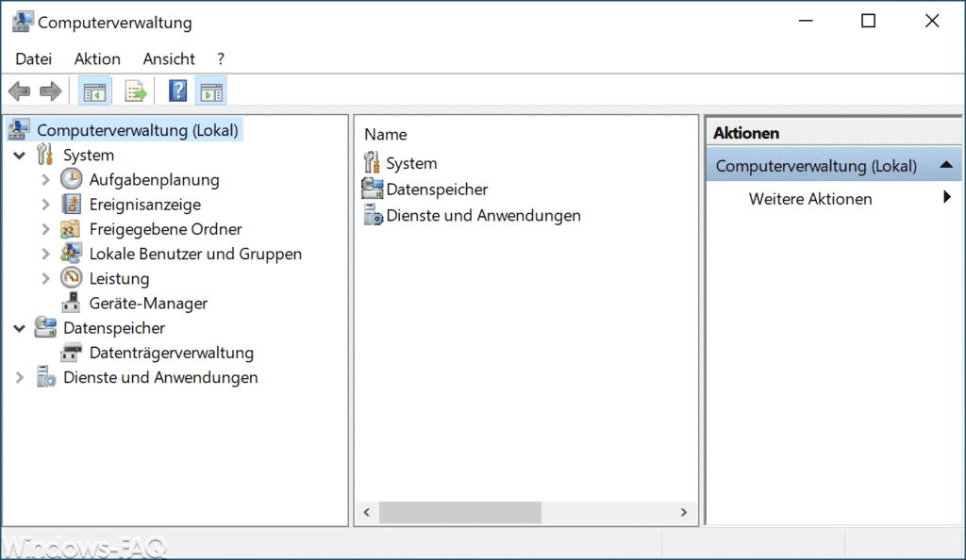Click the Computerverwaltung icon in the title bar
Image resolution: width=966 pixels, height=560 pixels.
pos(23,22)
